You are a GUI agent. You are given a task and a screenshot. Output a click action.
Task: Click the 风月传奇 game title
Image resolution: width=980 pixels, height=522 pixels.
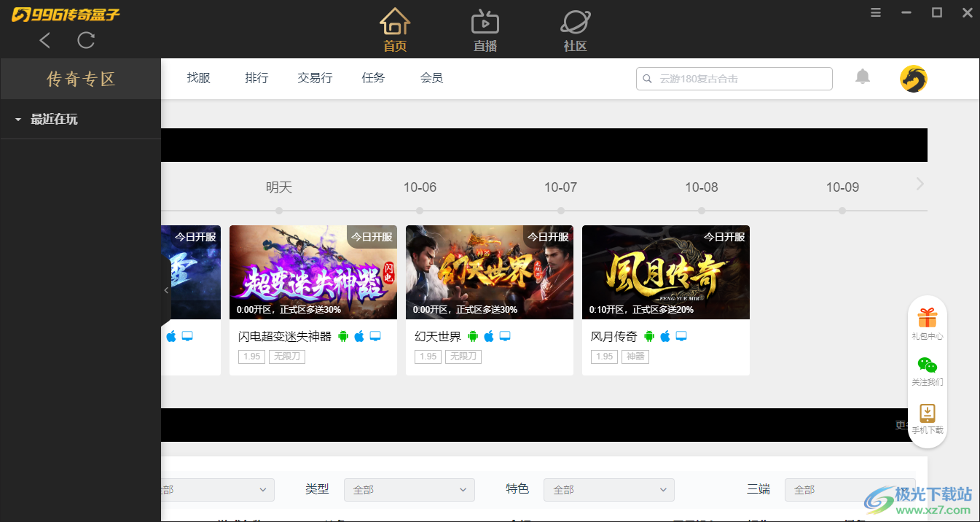[614, 337]
